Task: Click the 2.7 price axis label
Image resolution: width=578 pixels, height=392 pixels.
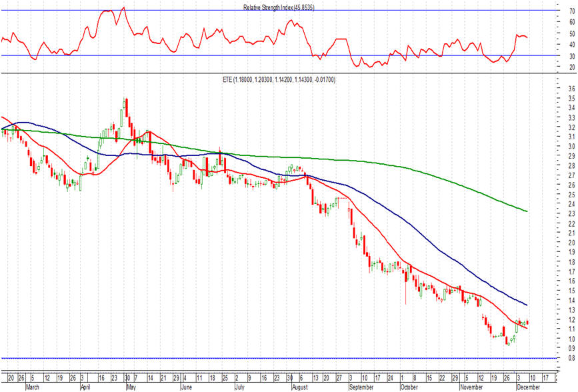Action: click(572, 175)
